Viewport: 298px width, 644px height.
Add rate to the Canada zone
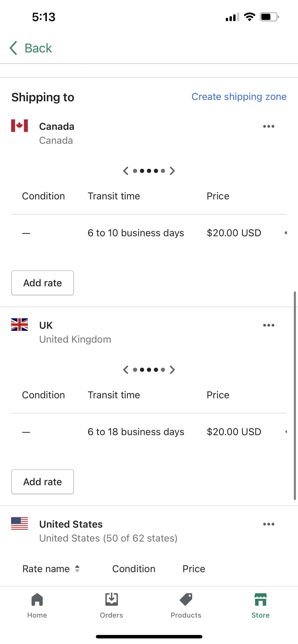click(42, 283)
